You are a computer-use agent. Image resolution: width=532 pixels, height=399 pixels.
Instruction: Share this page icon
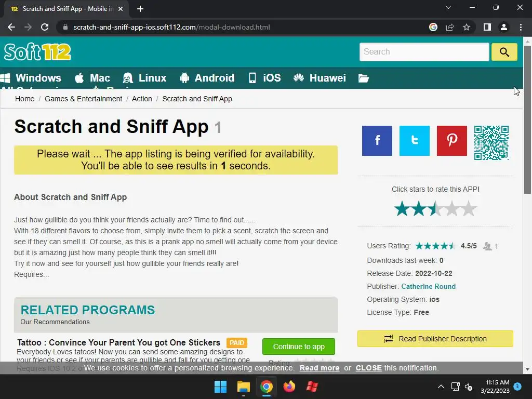[450, 27]
